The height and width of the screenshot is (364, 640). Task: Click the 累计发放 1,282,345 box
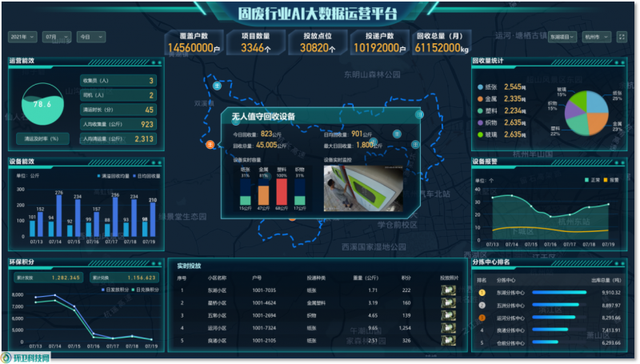[x=48, y=278]
